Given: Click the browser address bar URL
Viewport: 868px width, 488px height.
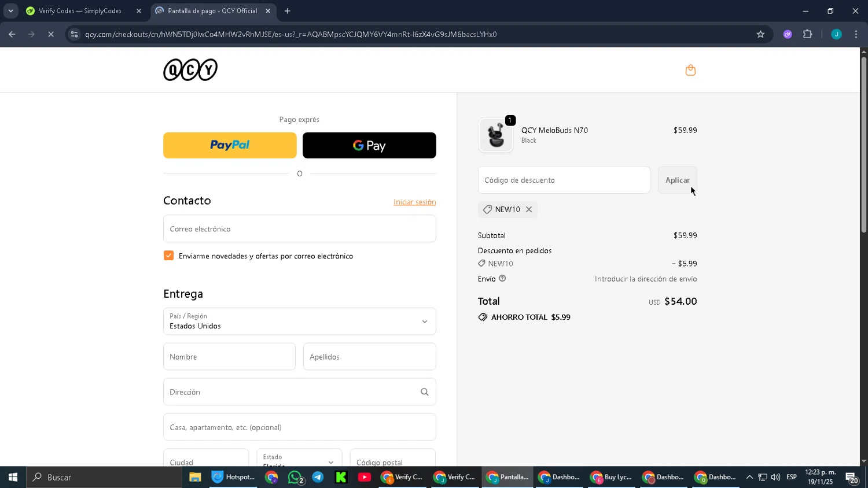Looking at the screenshot, I should click(290, 34).
